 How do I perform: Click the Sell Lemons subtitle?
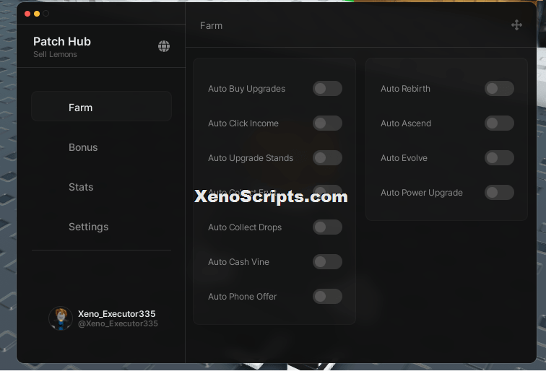(55, 54)
